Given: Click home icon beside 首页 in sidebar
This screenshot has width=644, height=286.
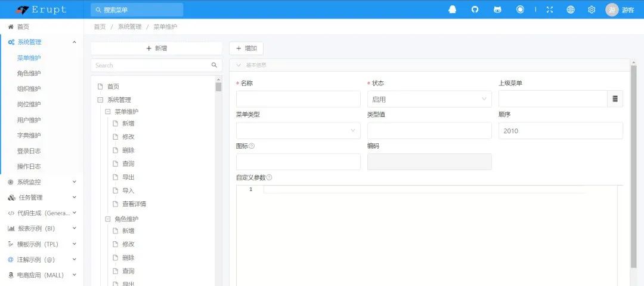Looking at the screenshot, I should coord(11,27).
